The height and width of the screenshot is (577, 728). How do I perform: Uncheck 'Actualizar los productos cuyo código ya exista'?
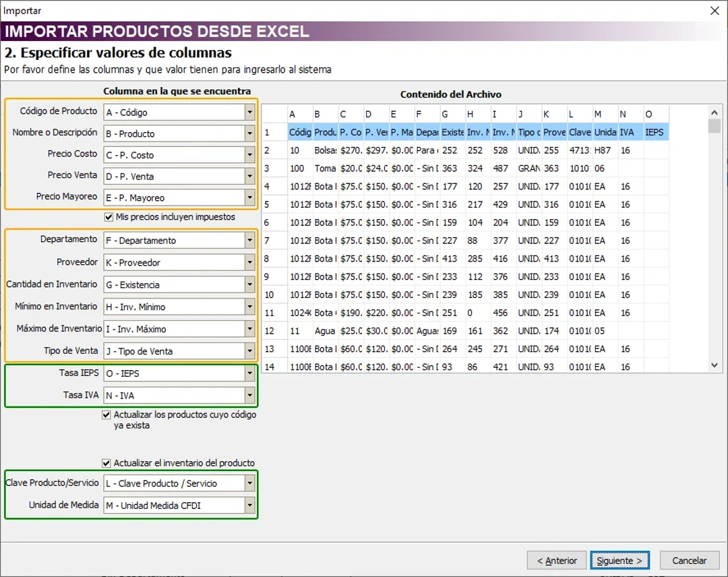[x=107, y=415]
